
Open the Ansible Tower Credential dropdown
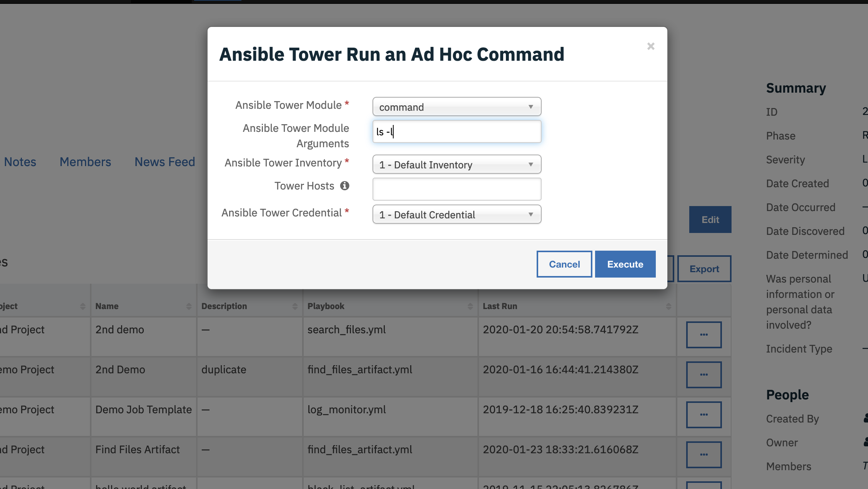point(457,215)
